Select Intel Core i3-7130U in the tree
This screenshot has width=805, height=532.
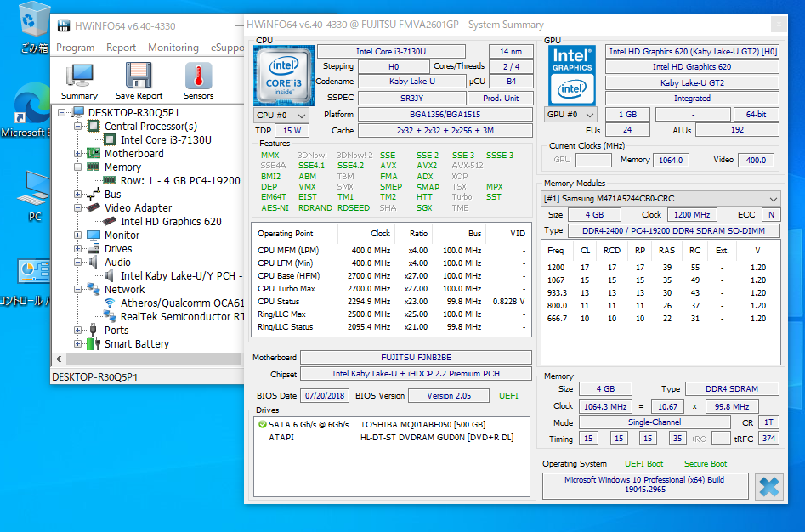click(165, 140)
